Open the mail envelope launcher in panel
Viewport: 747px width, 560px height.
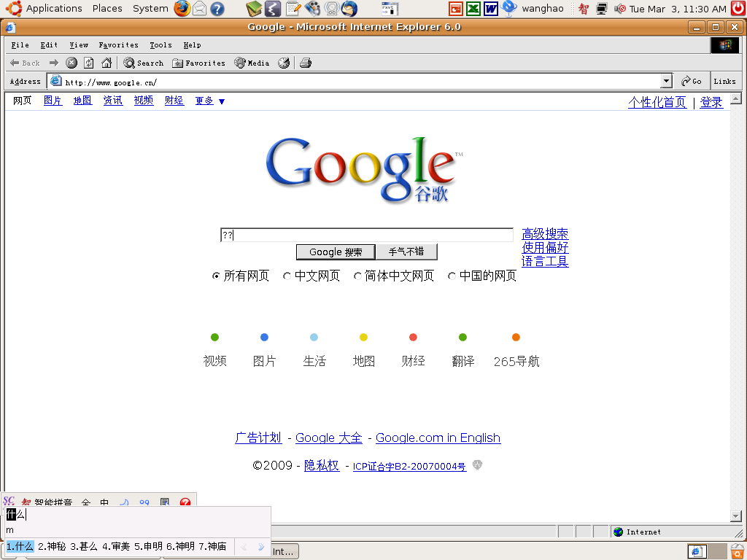(200, 9)
